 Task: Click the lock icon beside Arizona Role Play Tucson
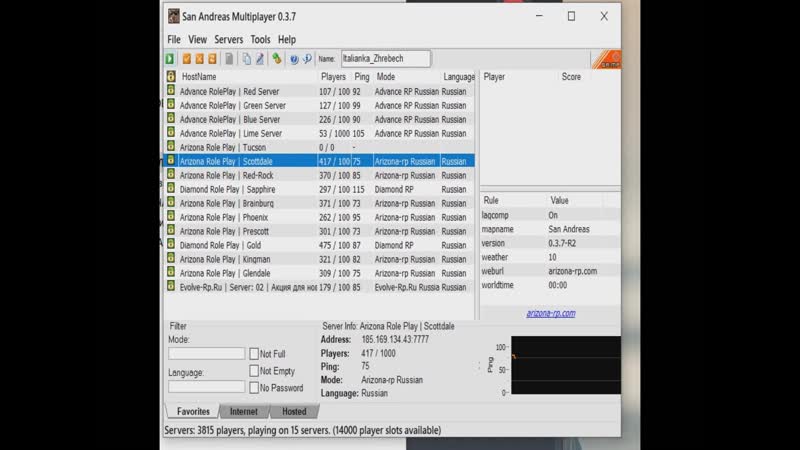click(x=171, y=146)
